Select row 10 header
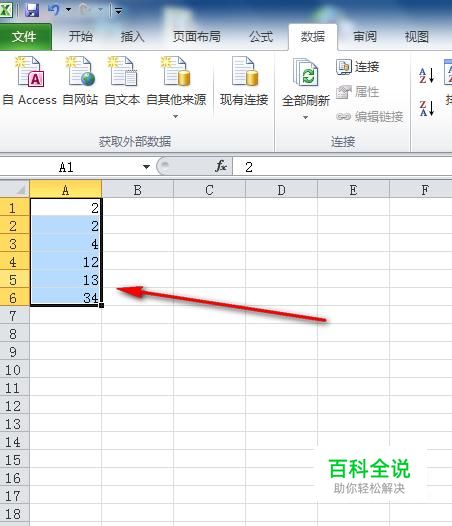This screenshot has width=452, height=526. [x=14, y=370]
